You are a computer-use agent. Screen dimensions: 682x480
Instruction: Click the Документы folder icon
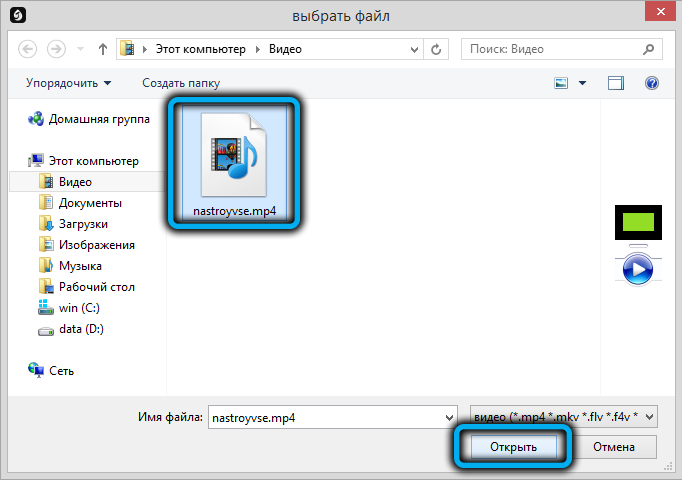point(46,203)
